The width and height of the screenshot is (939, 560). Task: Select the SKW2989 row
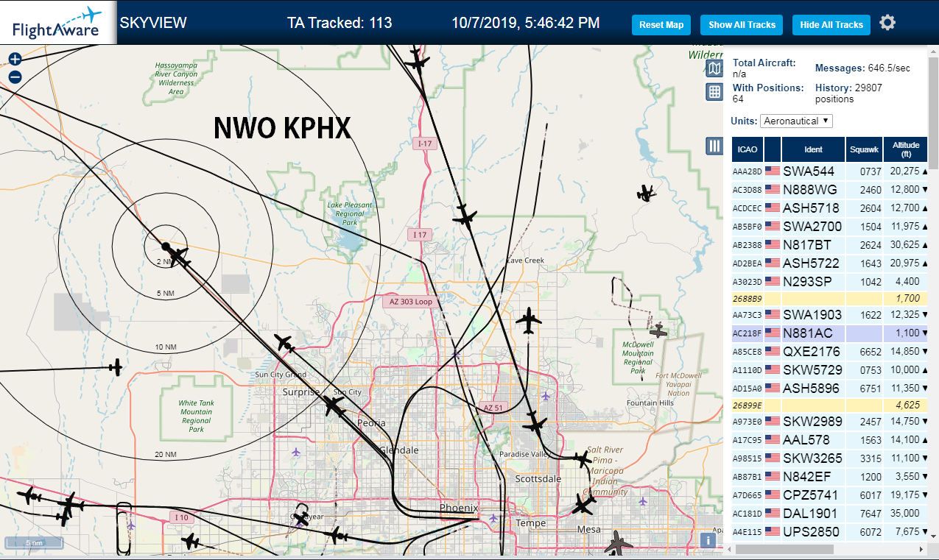click(x=830, y=422)
